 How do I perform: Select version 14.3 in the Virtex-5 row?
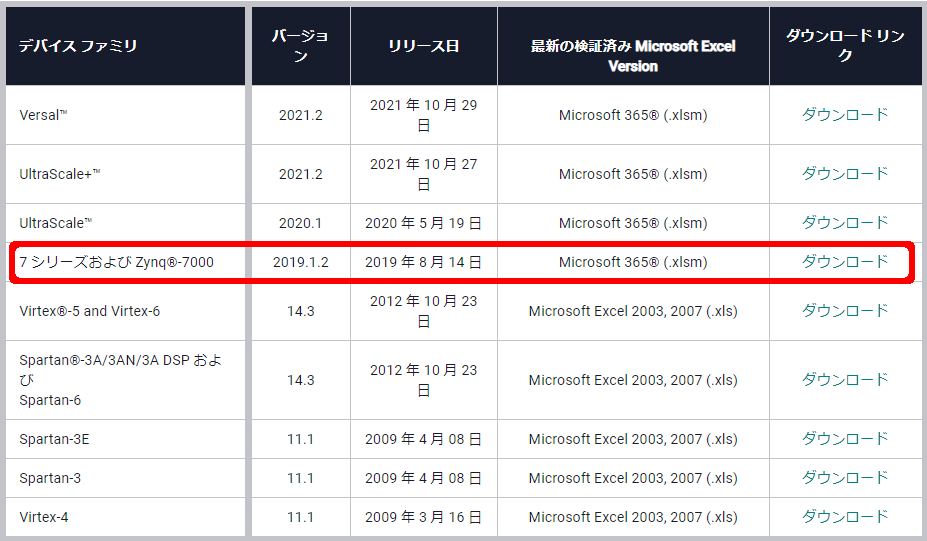click(x=300, y=311)
